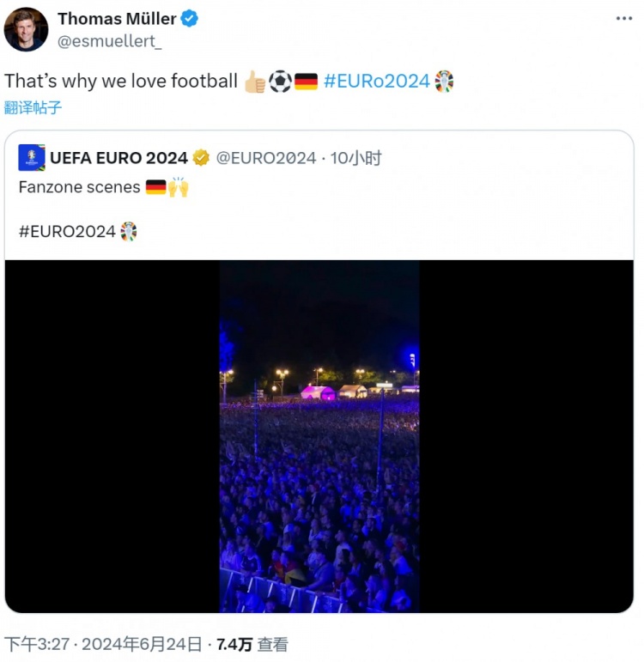Click the thumbs up emoji in tweet
This screenshot has width=644, height=662.
pyautogui.click(x=255, y=81)
